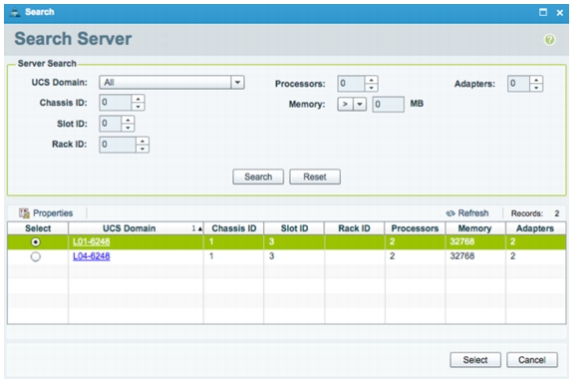The width and height of the screenshot is (588, 382).
Task: Click Memory value 32768 in L01-6248 row
Action: [x=462, y=241]
